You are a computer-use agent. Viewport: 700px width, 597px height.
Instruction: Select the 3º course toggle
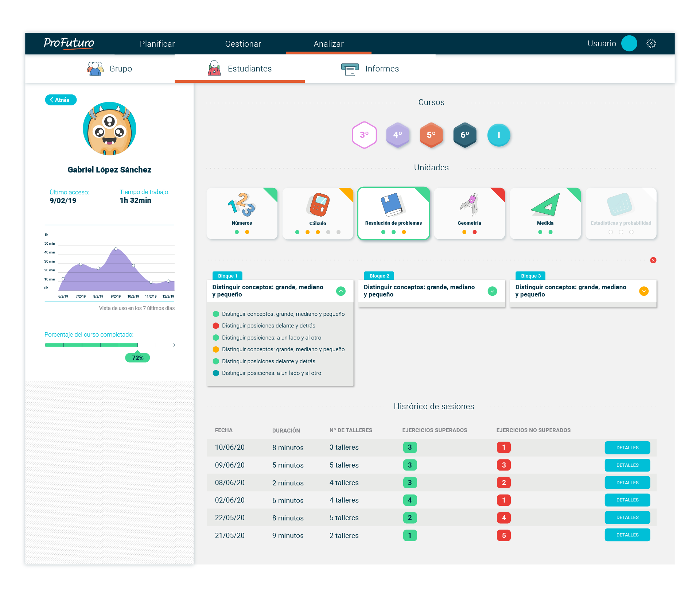coord(364,135)
